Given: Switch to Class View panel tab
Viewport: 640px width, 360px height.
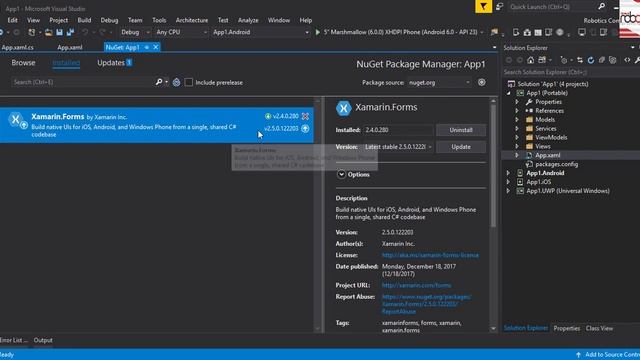Looking at the screenshot, I should pyautogui.click(x=599, y=329).
